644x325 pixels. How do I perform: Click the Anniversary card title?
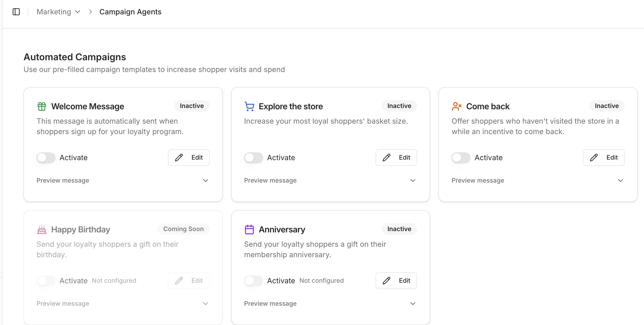[x=282, y=230]
